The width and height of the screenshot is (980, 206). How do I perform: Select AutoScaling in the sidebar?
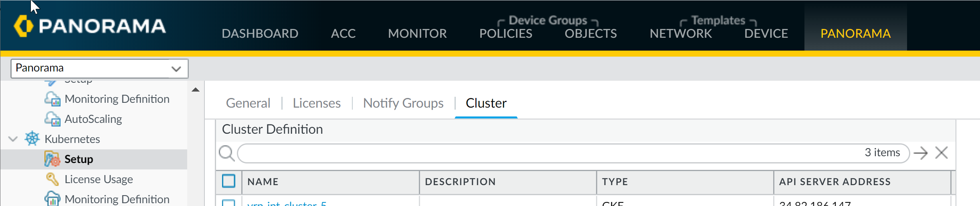tap(93, 119)
